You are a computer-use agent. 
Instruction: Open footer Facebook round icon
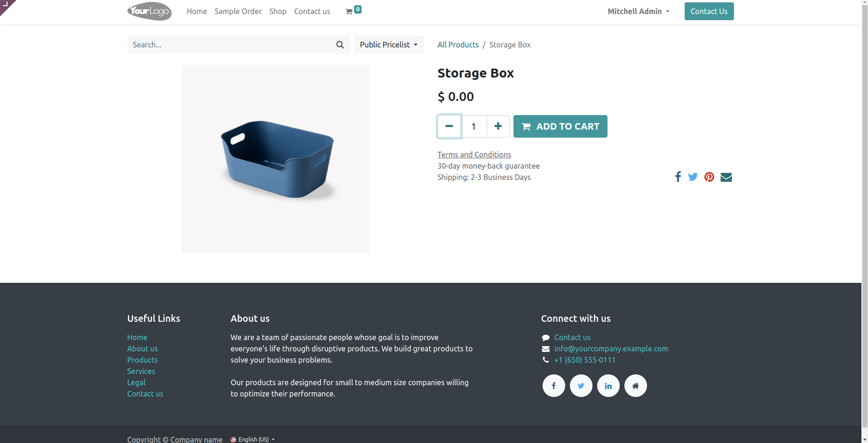pyautogui.click(x=553, y=386)
